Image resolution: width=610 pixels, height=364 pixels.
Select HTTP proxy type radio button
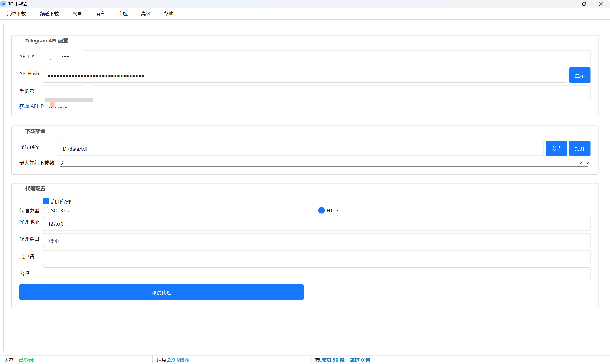click(322, 210)
